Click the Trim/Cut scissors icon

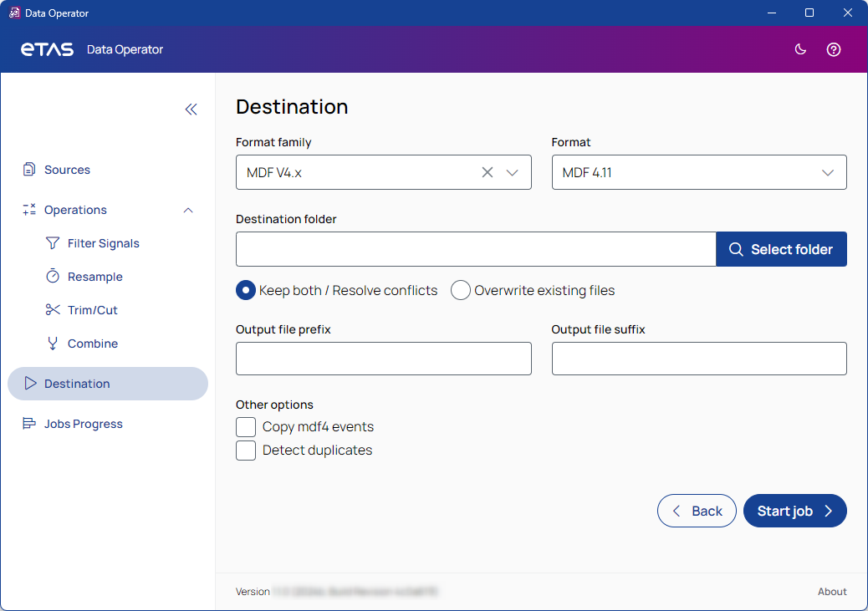pos(53,310)
